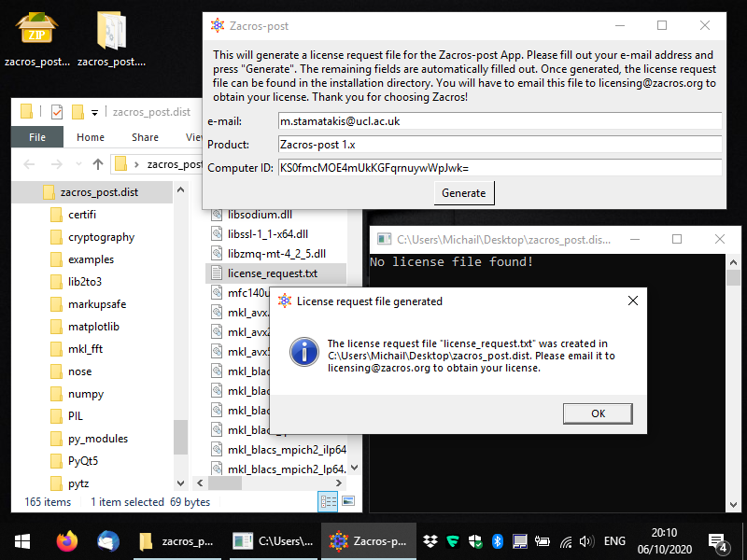
Task: Open the recent locations dropdown in Explorer
Action: tap(78, 164)
